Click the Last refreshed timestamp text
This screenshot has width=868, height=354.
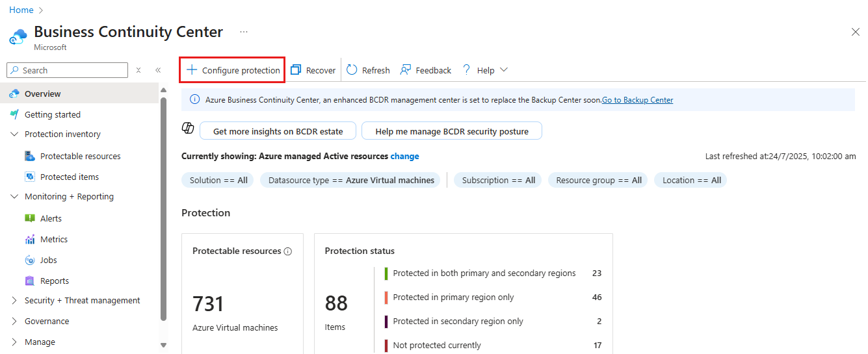click(781, 157)
